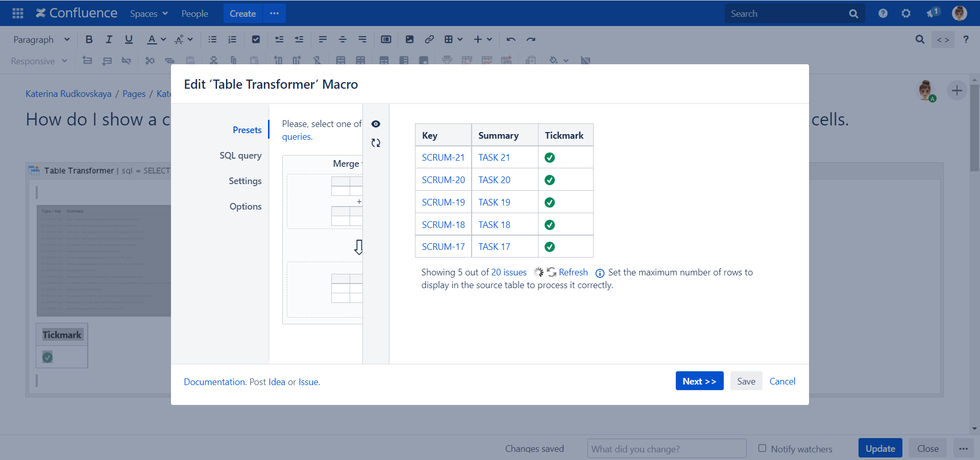The height and width of the screenshot is (460, 980).
Task: Click the Italic formatting icon
Action: point(109,39)
